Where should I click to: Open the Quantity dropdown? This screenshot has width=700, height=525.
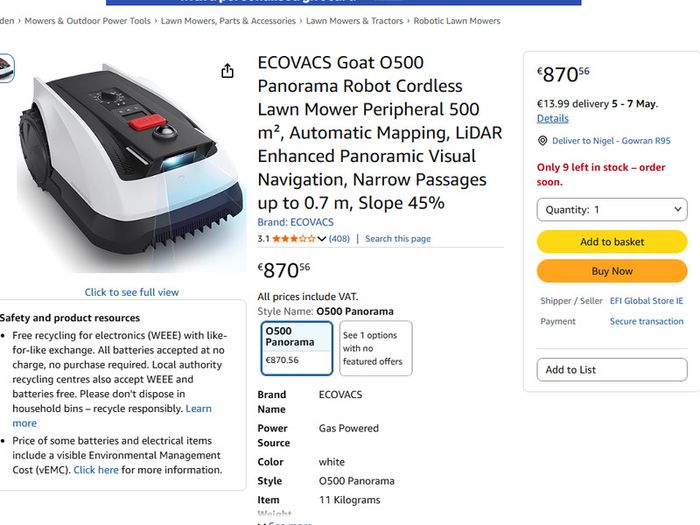[612, 209]
